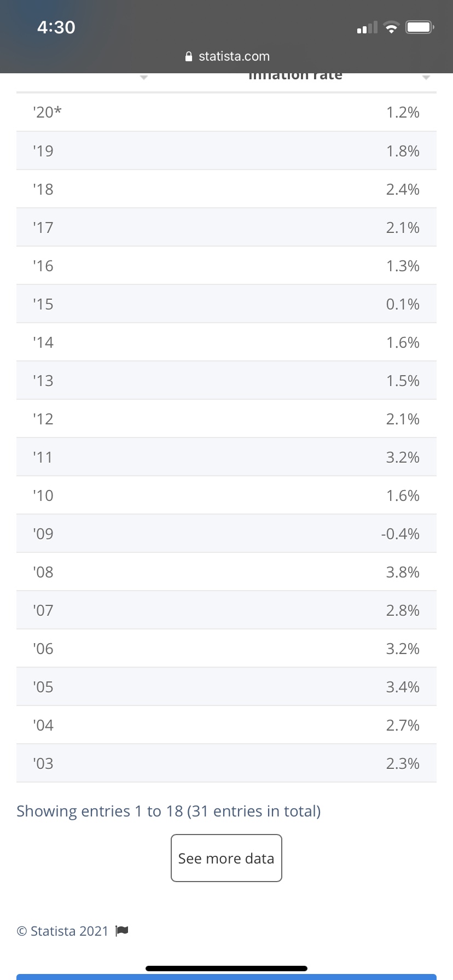Tap the Showing entries 1 to 18 text
This screenshot has height=980, width=453.
point(169,811)
